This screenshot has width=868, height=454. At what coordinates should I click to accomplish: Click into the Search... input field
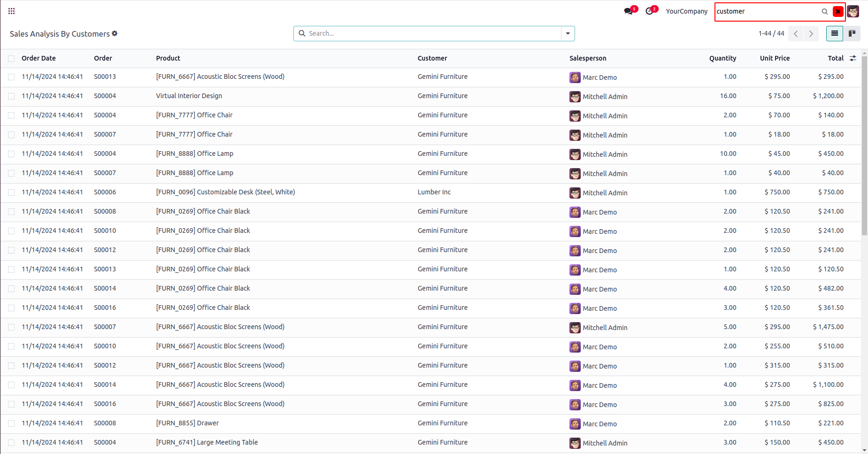pyautogui.click(x=432, y=34)
